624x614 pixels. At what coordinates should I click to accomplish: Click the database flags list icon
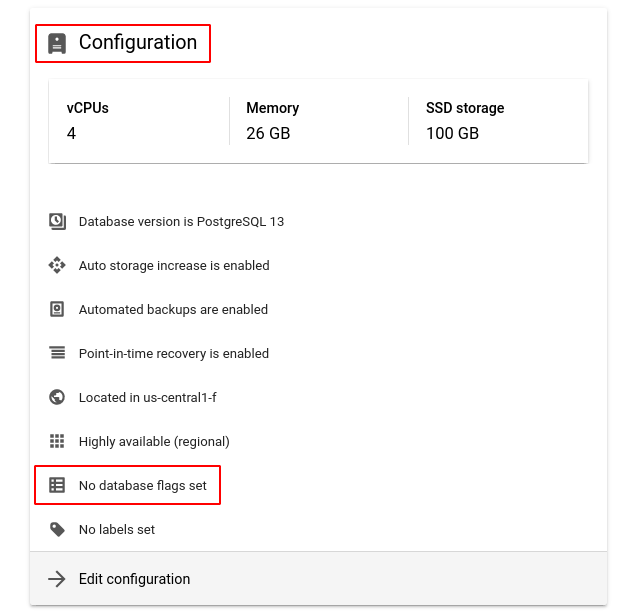(x=57, y=486)
